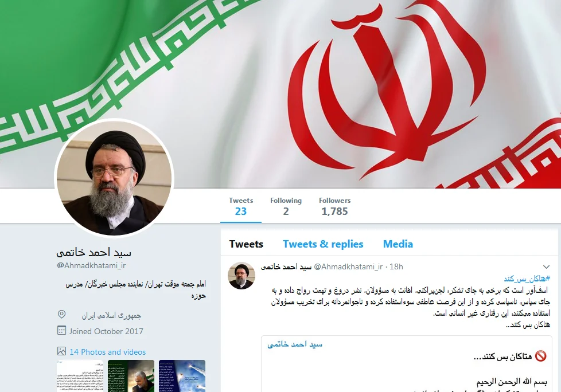Screen dimensions: 561x392
Task: Click the hashtag link in the tweet
Action: pyautogui.click(x=527, y=279)
